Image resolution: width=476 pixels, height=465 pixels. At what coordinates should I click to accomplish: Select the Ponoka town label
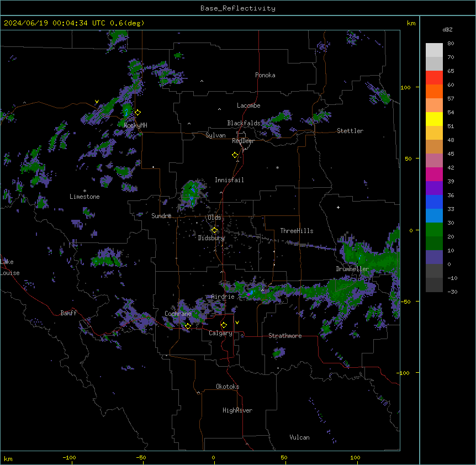(265, 75)
